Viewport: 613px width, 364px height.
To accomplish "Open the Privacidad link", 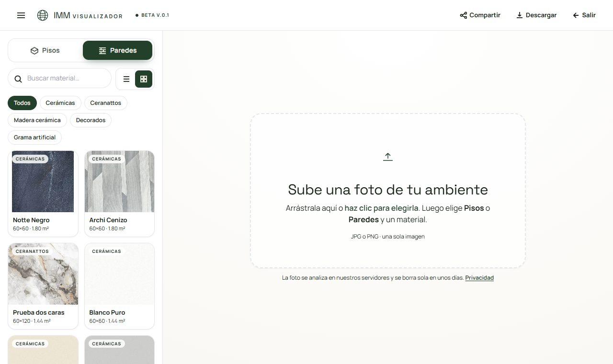I will [479, 278].
